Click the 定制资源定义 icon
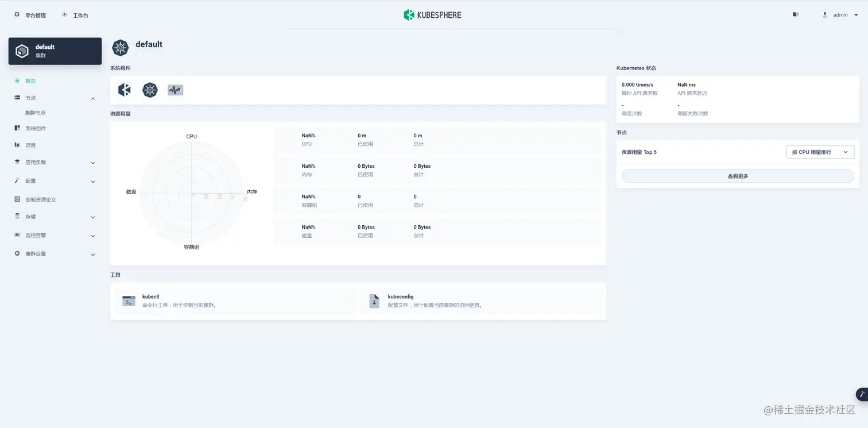This screenshot has height=428, width=868. point(17,199)
